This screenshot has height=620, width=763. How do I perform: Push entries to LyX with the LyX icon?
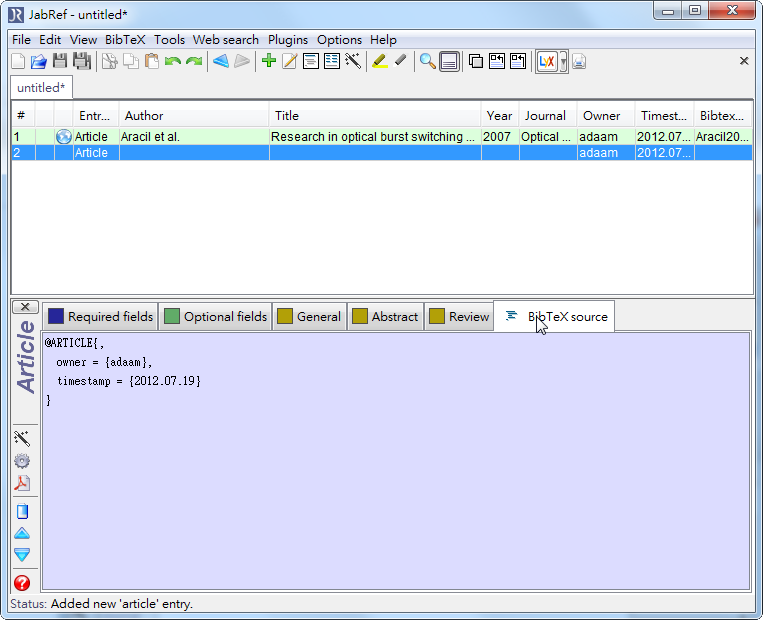pyautogui.click(x=546, y=62)
